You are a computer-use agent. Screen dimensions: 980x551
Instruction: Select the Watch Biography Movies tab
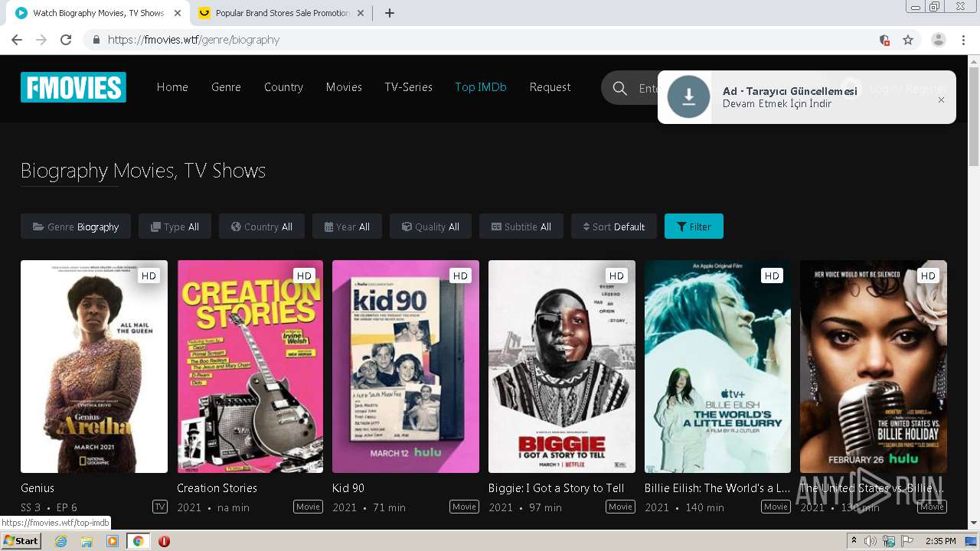click(99, 13)
